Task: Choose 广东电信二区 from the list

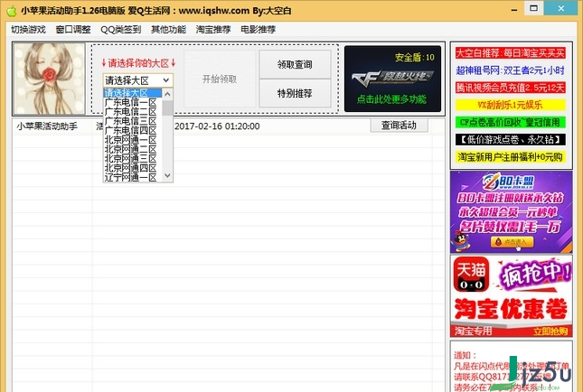Action: (132, 111)
